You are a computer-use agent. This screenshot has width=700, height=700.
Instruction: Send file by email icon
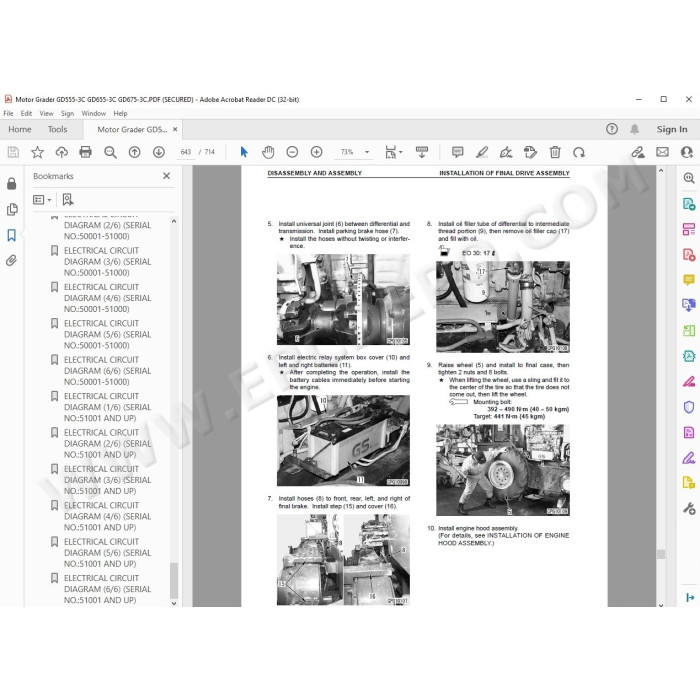click(662, 152)
